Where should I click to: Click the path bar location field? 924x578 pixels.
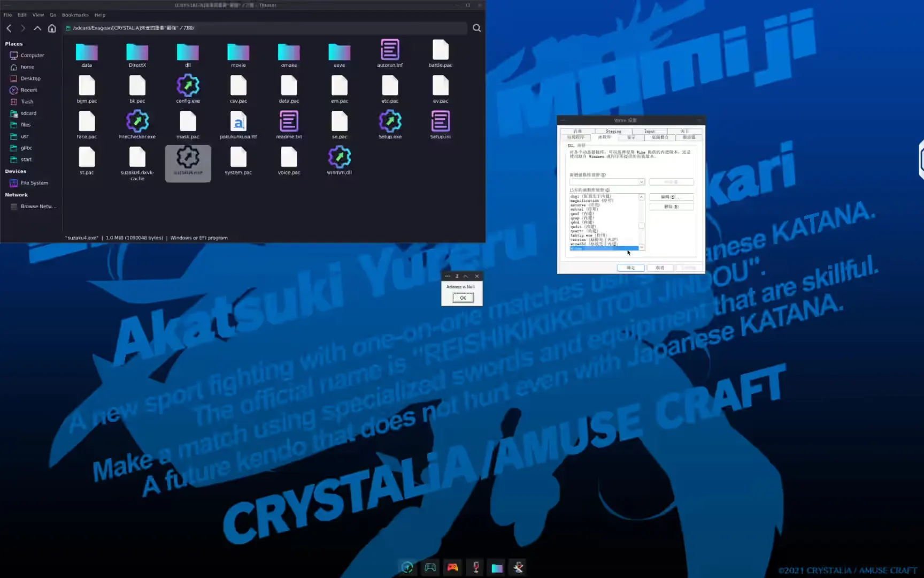click(x=265, y=28)
